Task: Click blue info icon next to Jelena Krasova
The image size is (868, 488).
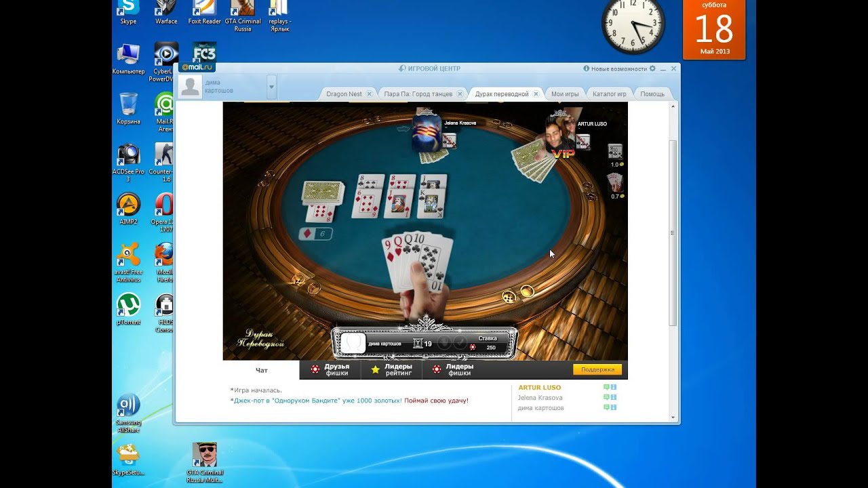Action: pos(613,397)
